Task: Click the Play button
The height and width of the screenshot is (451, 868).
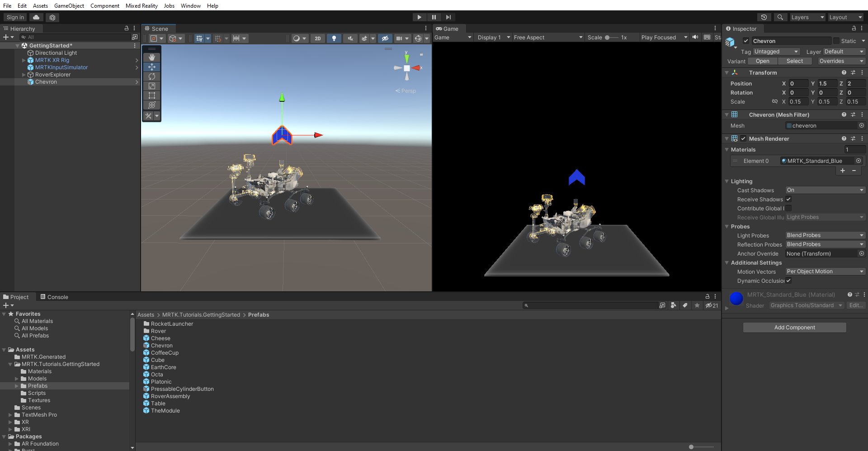Action: [x=420, y=17]
